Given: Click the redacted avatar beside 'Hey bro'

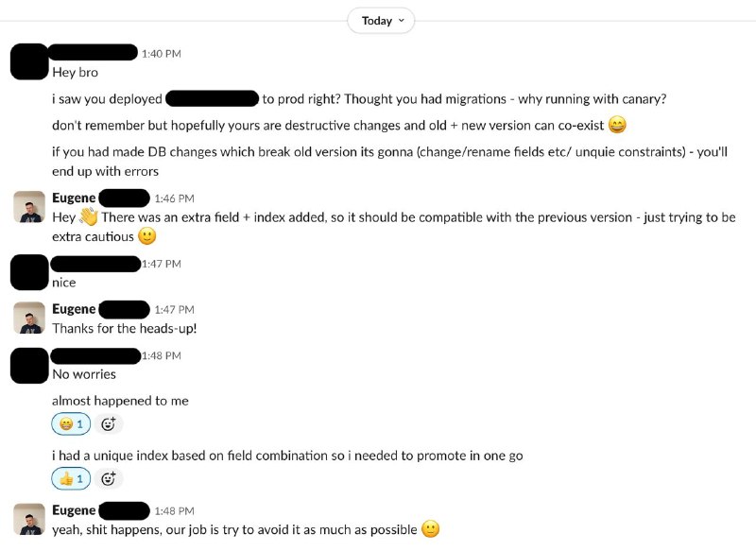Looking at the screenshot, I should [29, 61].
